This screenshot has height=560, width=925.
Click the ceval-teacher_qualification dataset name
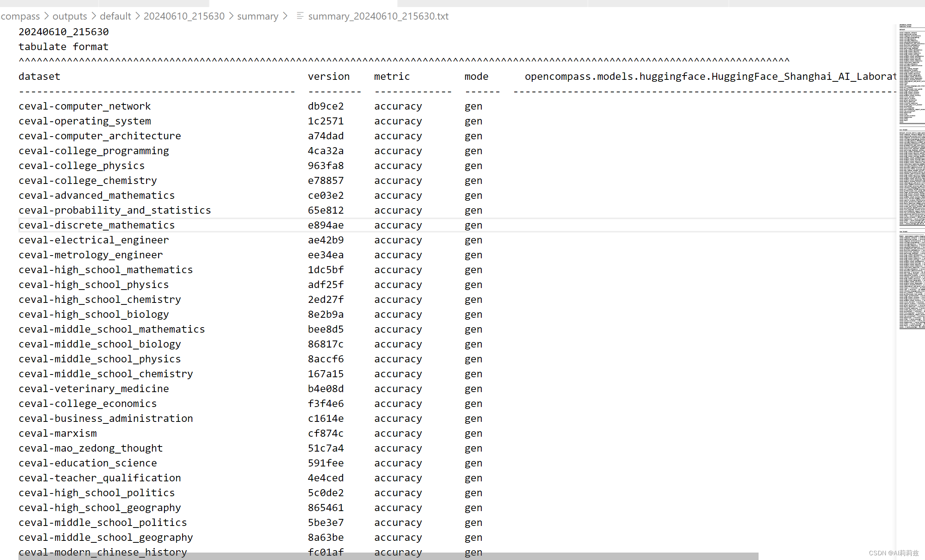100,478
